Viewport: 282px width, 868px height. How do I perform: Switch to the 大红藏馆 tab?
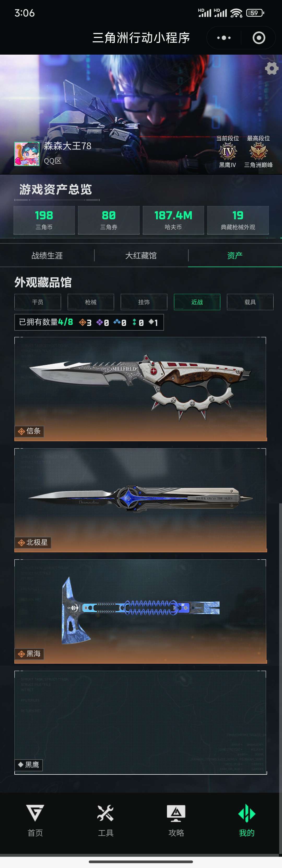pyautogui.click(x=141, y=255)
